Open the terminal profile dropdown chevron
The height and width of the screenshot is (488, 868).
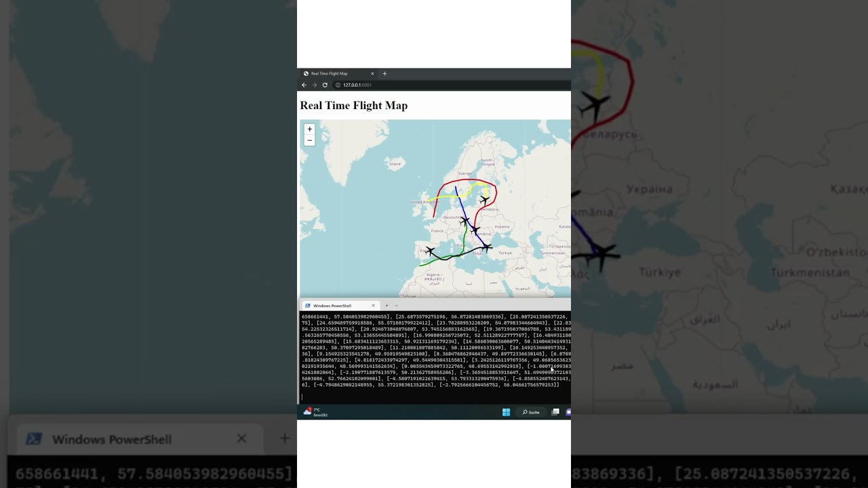[397, 306]
